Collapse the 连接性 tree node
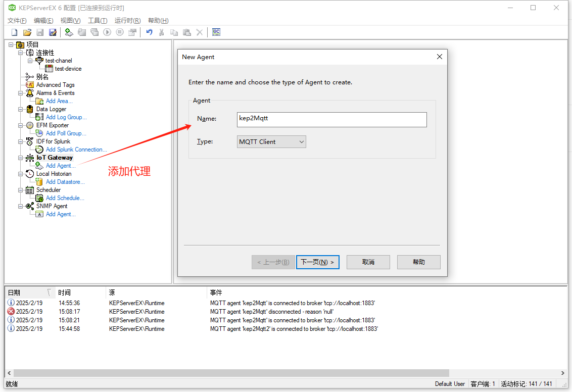Screen dimensions: 572x392 pyautogui.click(x=20, y=53)
